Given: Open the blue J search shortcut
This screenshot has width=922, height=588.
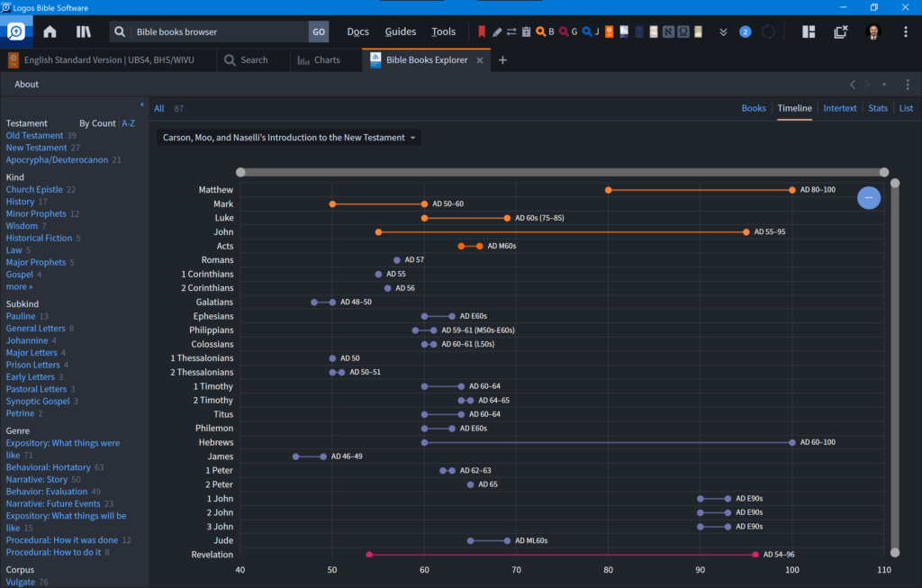Looking at the screenshot, I should click(591, 32).
